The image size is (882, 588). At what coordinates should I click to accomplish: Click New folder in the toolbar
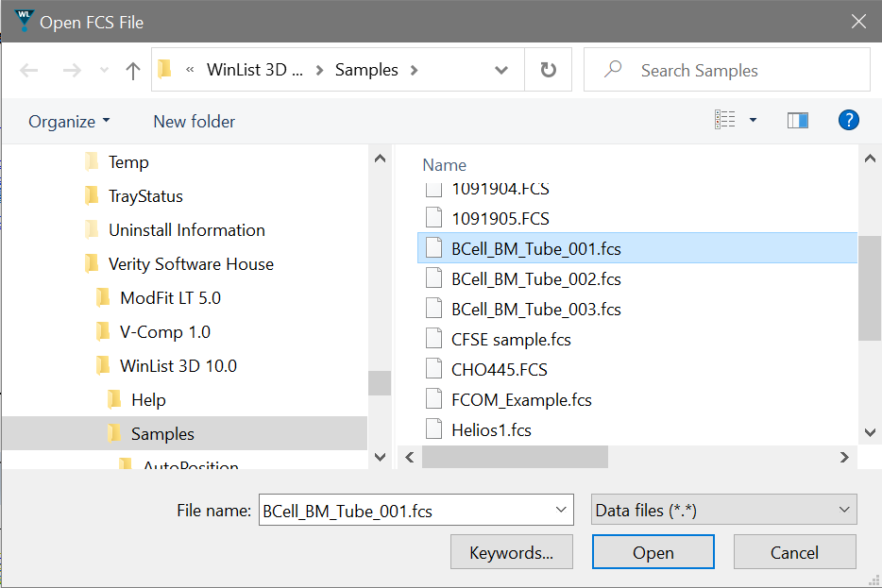pyautogui.click(x=194, y=121)
